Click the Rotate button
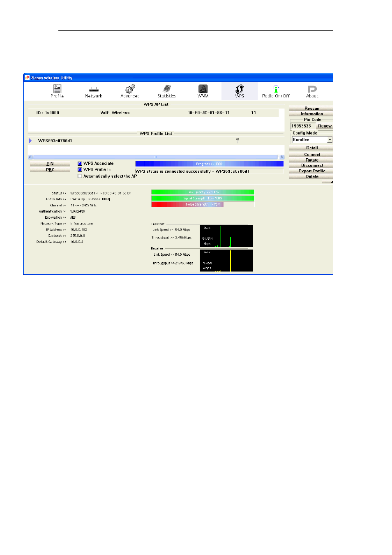Screen dimensions: 392x555 coord(312,160)
